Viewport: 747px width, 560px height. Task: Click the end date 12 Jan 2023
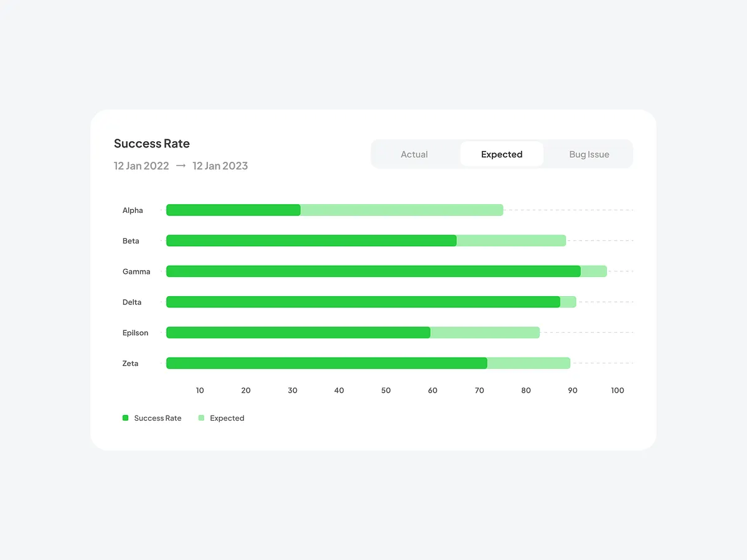(220, 166)
